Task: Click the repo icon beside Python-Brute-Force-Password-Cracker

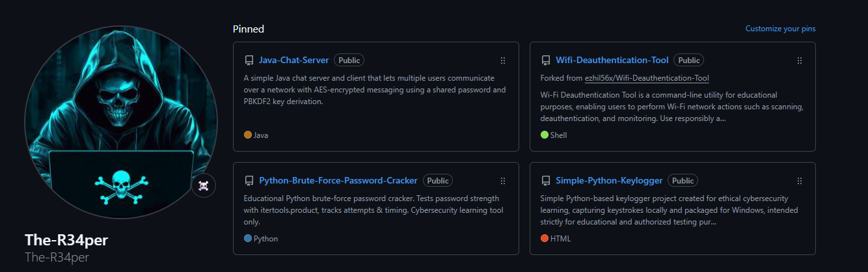Action: pos(249,181)
